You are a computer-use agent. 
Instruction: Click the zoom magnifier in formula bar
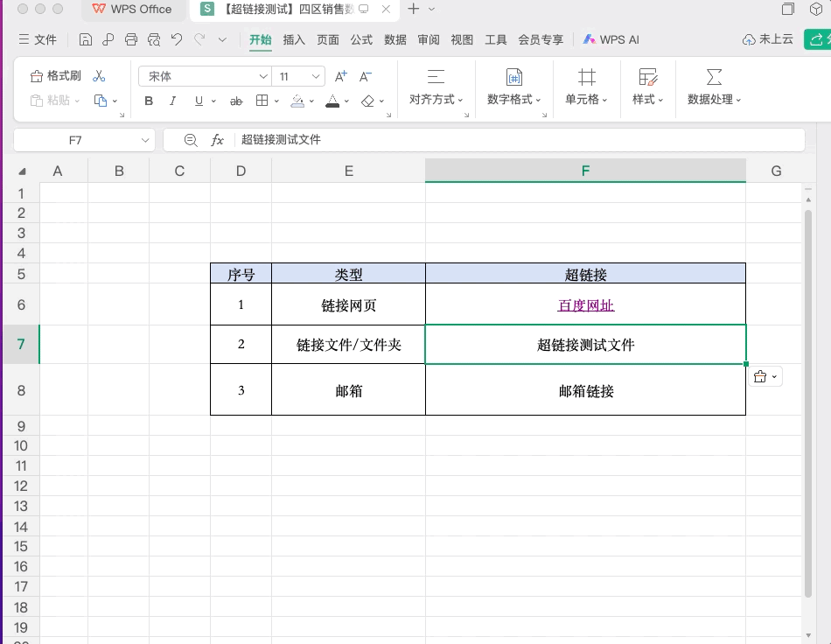[191, 140]
